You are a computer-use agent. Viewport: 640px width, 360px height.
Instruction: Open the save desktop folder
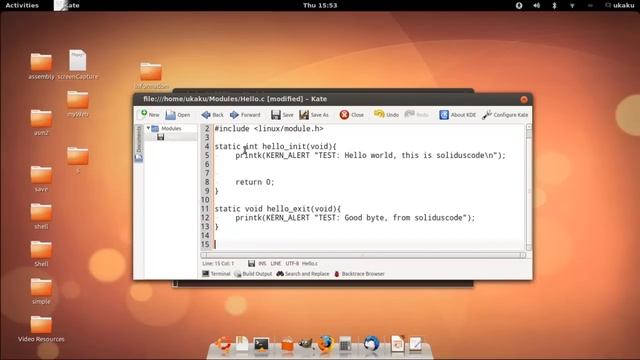(41, 179)
